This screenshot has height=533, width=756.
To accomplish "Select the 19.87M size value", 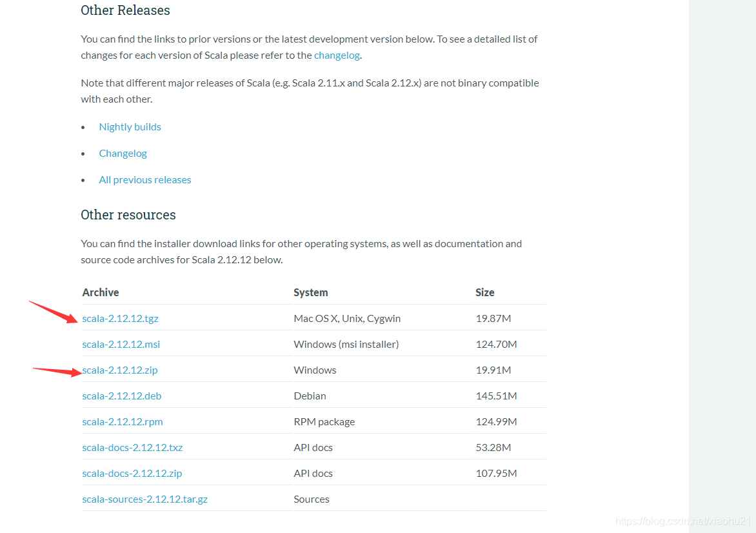I will coord(493,318).
